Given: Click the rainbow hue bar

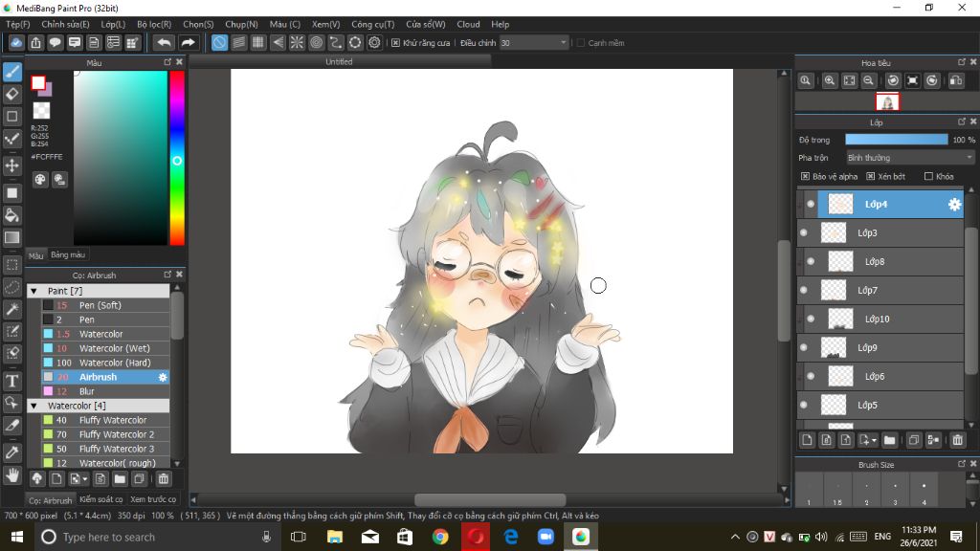Looking at the screenshot, I should click(x=177, y=158).
